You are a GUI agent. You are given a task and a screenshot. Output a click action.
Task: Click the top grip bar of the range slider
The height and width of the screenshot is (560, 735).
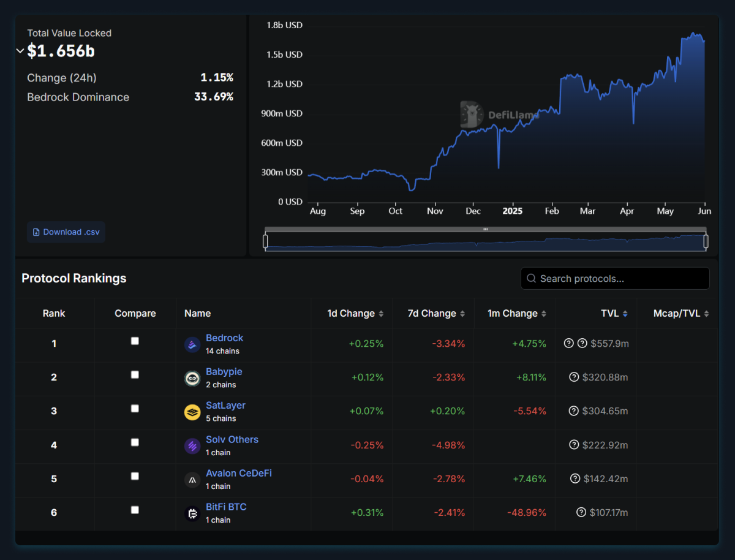pyautogui.click(x=486, y=229)
